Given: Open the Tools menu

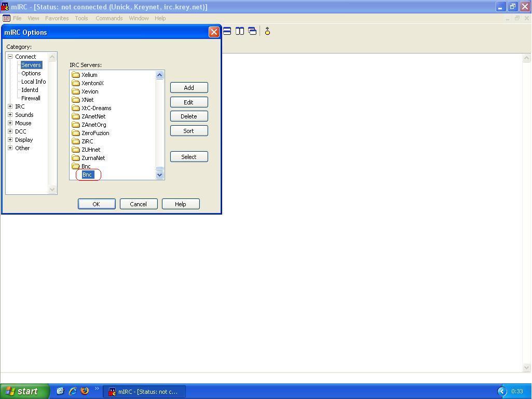Looking at the screenshot, I should pos(81,18).
